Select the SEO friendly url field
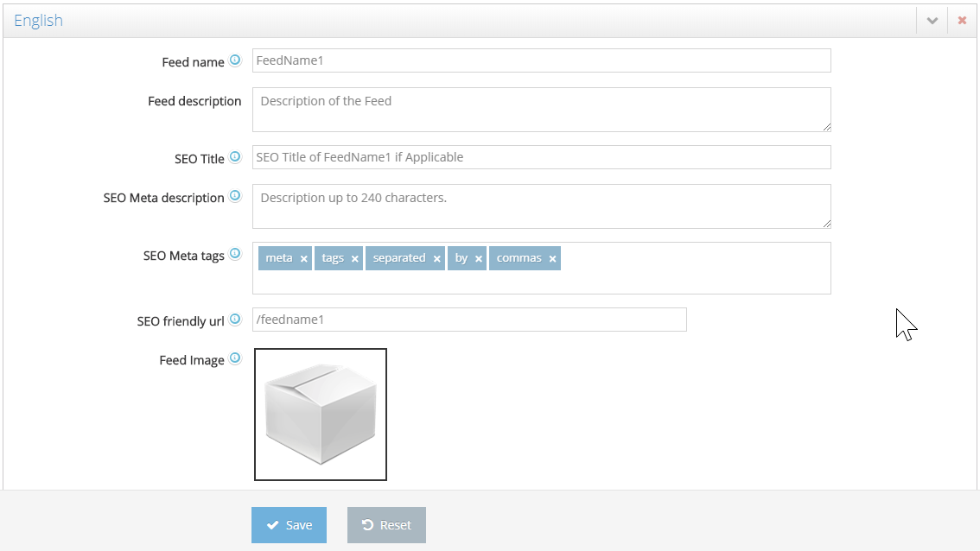Viewport: 980px width, 551px height. pos(469,319)
